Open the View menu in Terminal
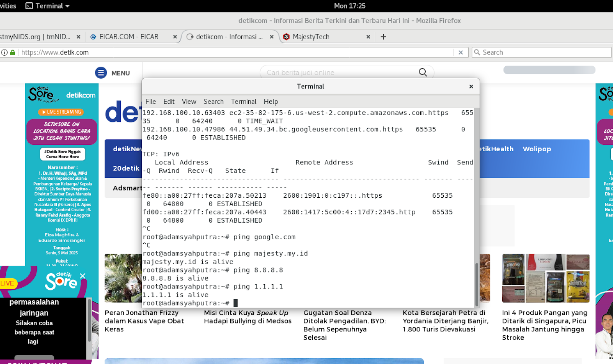The height and width of the screenshot is (364, 613). click(x=189, y=102)
